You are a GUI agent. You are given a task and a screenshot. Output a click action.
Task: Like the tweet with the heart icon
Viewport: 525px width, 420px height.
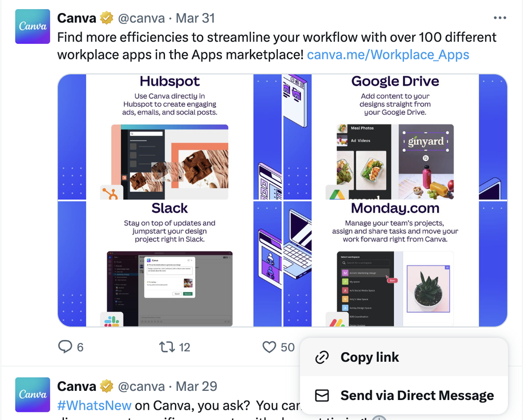(269, 347)
